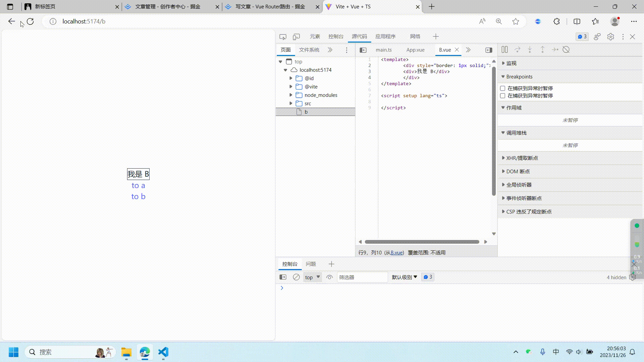Click the zoom magnifier icon in address bar
Image resolution: width=644 pixels, height=362 pixels.
click(x=499, y=21)
